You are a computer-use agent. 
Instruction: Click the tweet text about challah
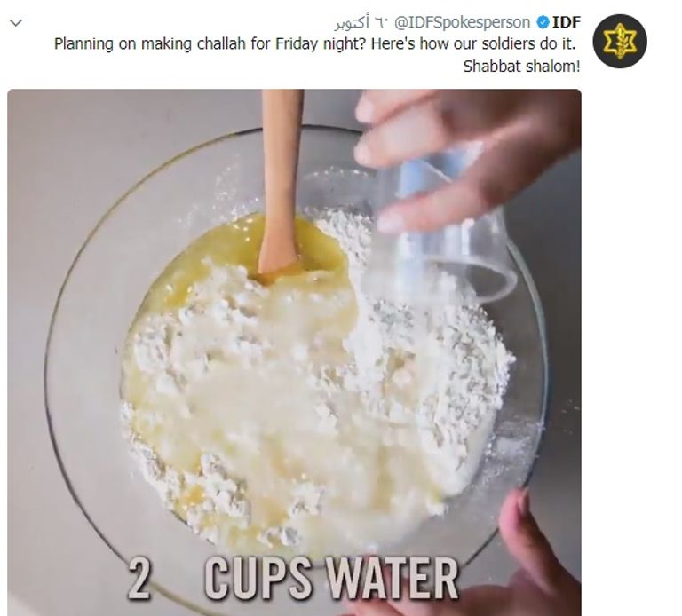click(317, 55)
